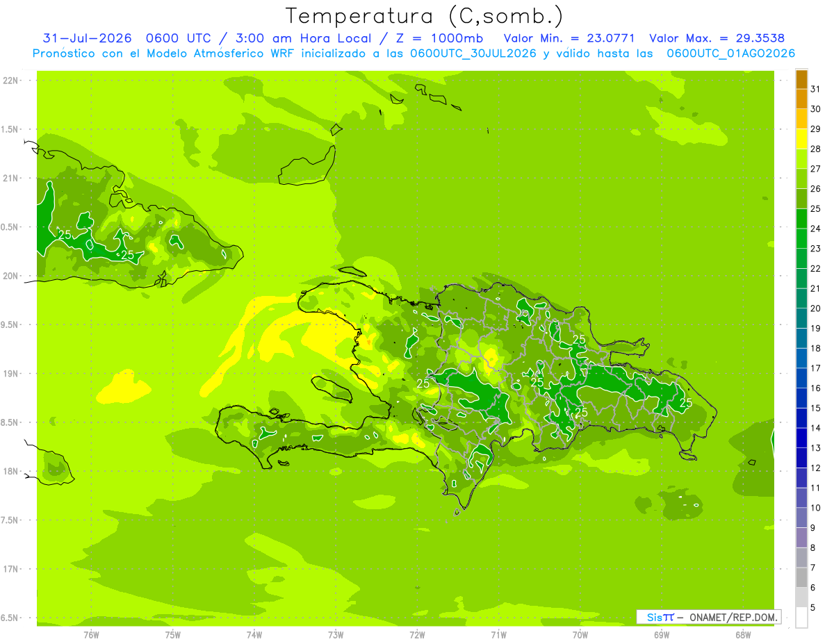Image resolution: width=834 pixels, height=644 pixels.
Task: Click the 25 contour label at eastern tip
Action: point(686,403)
